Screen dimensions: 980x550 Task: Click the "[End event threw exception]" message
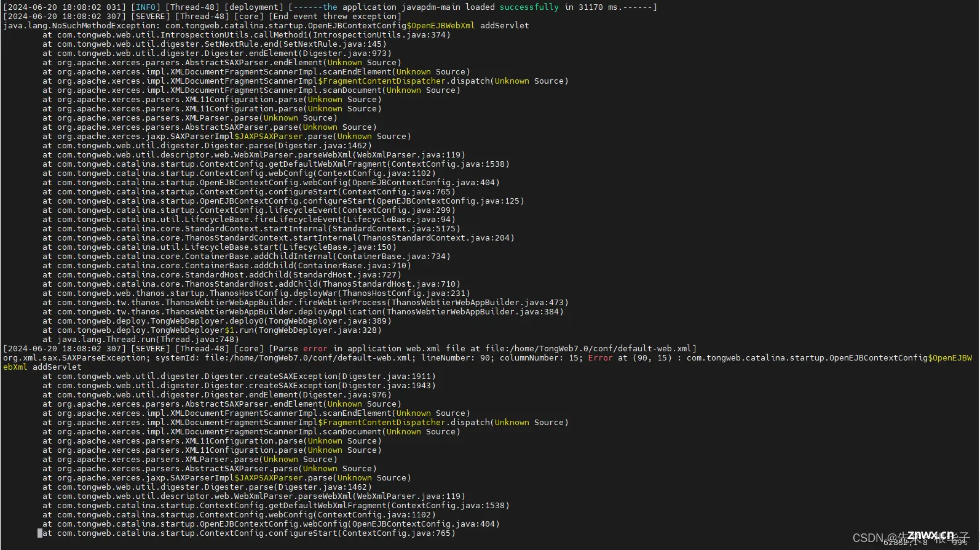pos(335,17)
